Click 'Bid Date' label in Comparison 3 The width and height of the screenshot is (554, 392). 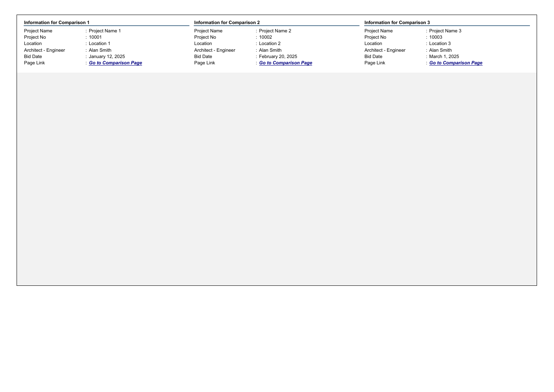click(x=373, y=57)
